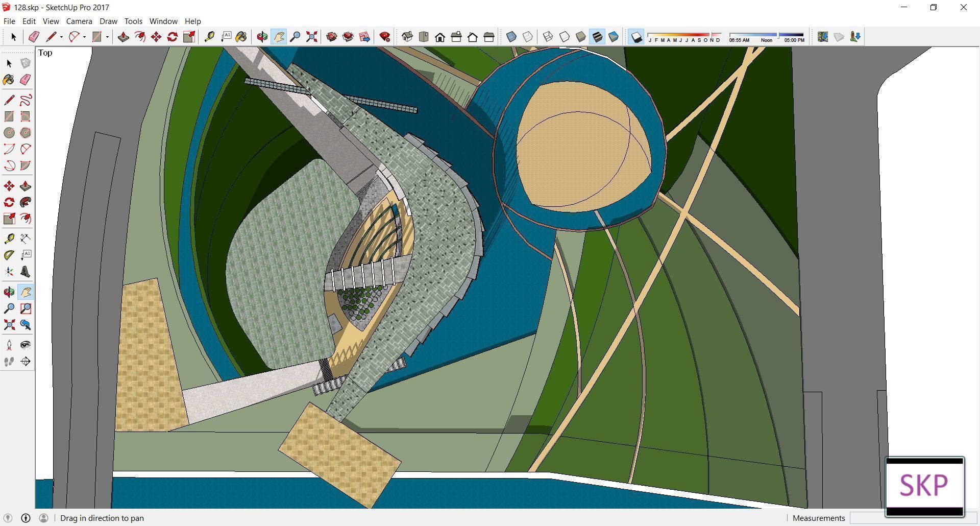Select the Position Camera tool

coord(9,345)
